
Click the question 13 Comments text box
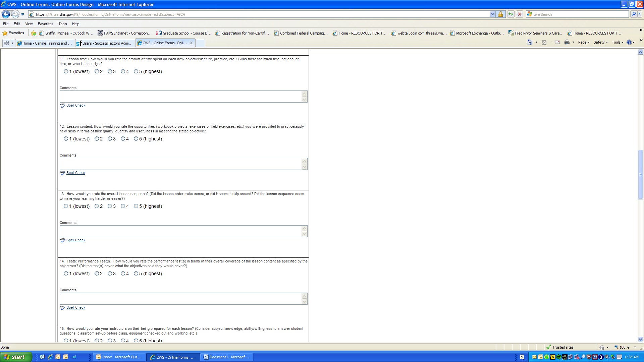181,231
